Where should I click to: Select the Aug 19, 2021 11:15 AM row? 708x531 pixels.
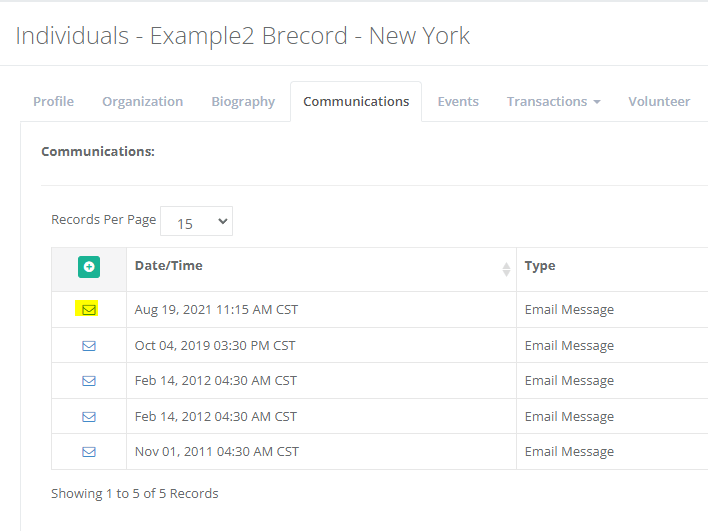click(x=216, y=310)
